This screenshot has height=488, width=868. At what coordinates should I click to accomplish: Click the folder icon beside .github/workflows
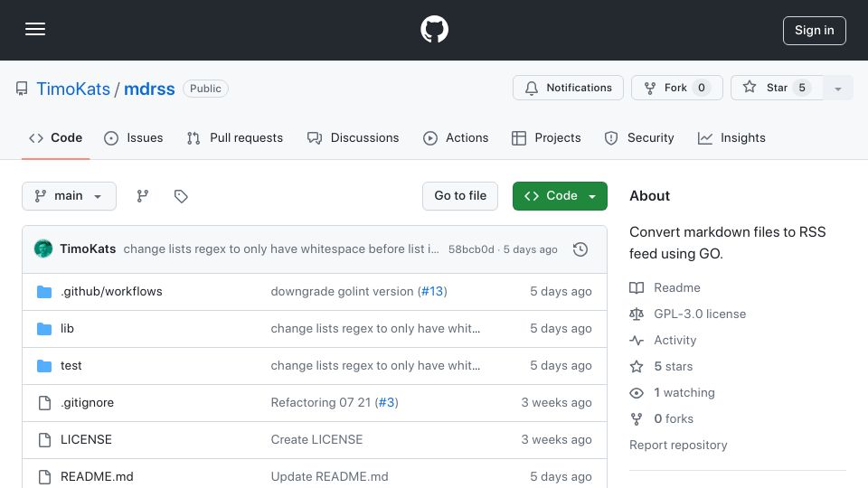(x=44, y=292)
